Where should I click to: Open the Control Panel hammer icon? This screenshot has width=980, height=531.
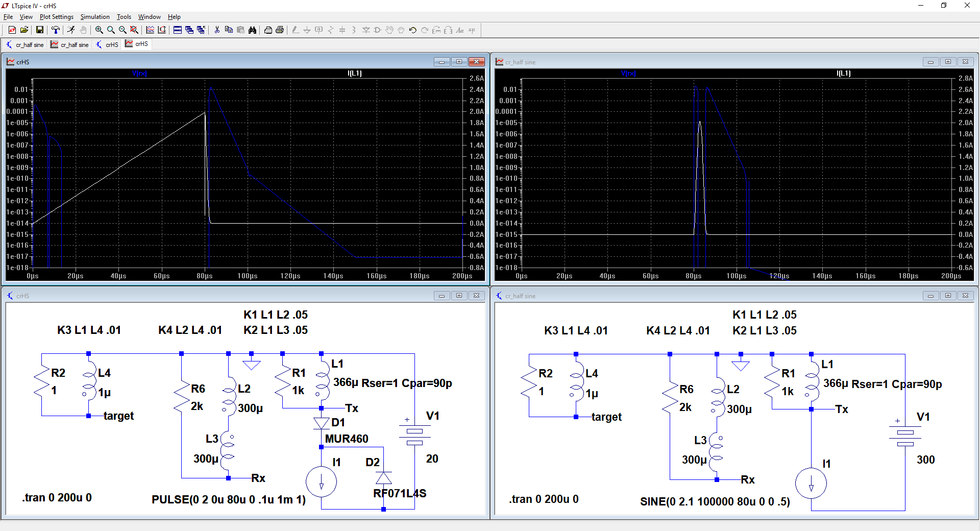click(55, 30)
